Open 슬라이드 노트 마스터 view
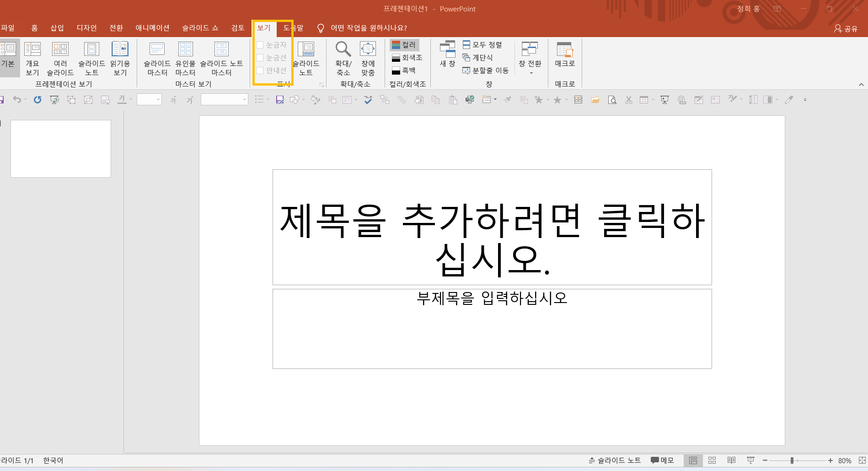This screenshot has height=471, width=868. 221,59
